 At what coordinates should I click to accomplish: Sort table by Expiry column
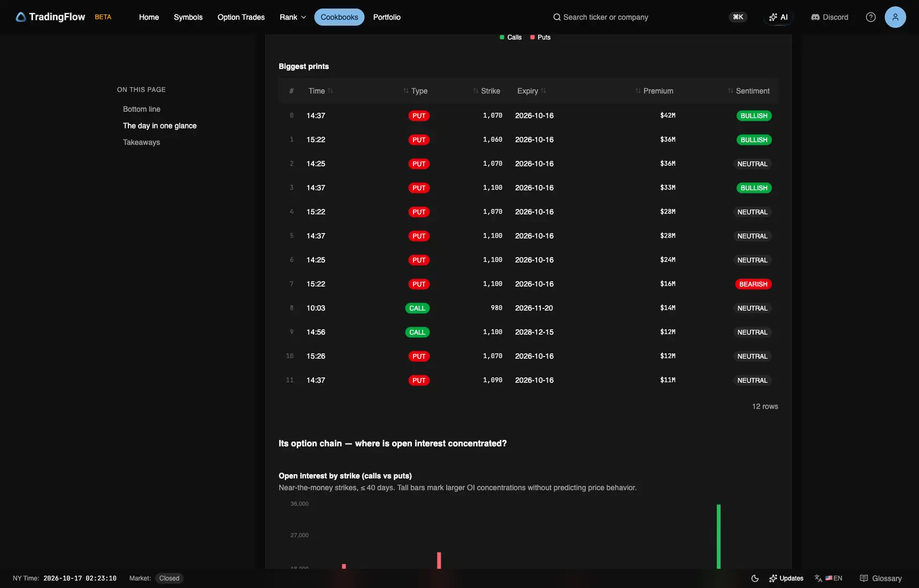[x=532, y=91]
